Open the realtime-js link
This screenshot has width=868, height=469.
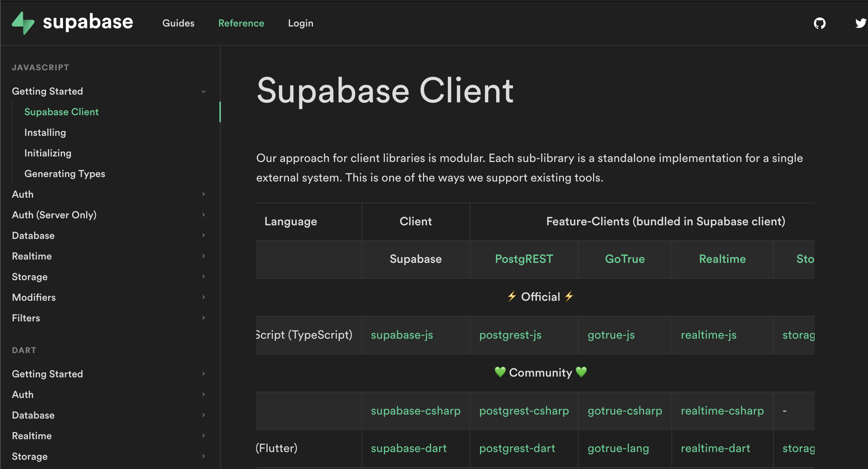coord(709,335)
